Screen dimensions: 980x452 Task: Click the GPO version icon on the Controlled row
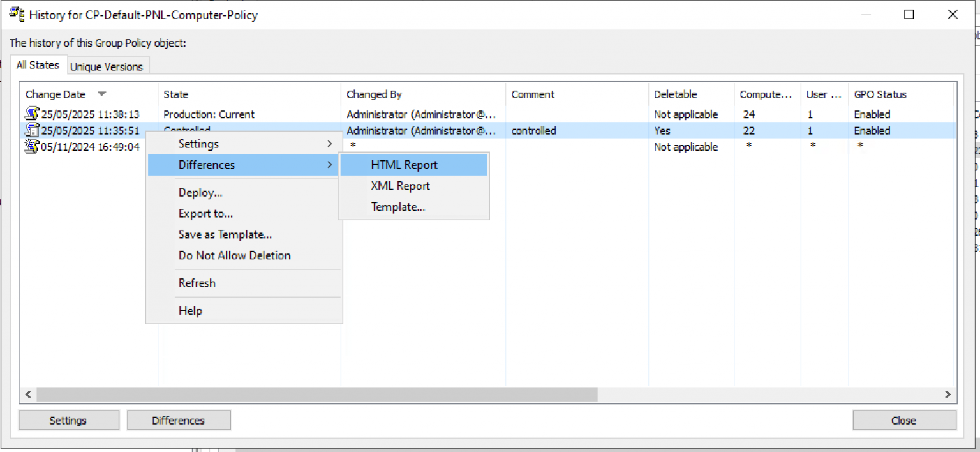(x=31, y=130)
